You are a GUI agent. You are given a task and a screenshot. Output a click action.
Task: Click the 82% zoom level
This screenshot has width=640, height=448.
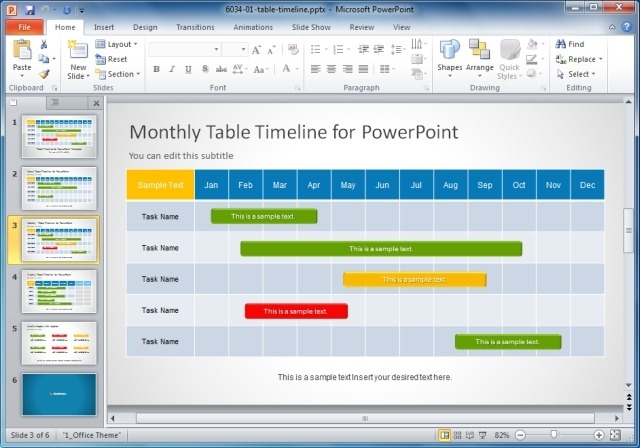tap(502, 435)
